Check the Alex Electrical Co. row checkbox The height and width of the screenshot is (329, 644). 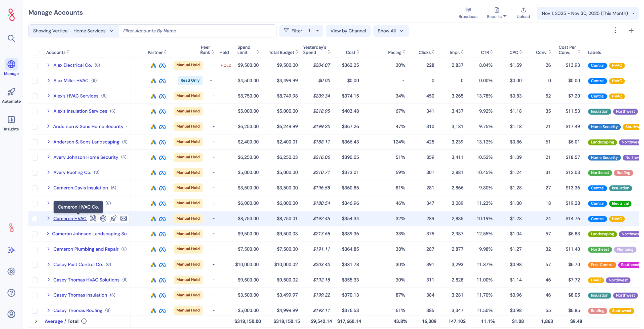[x=35, y=65]
